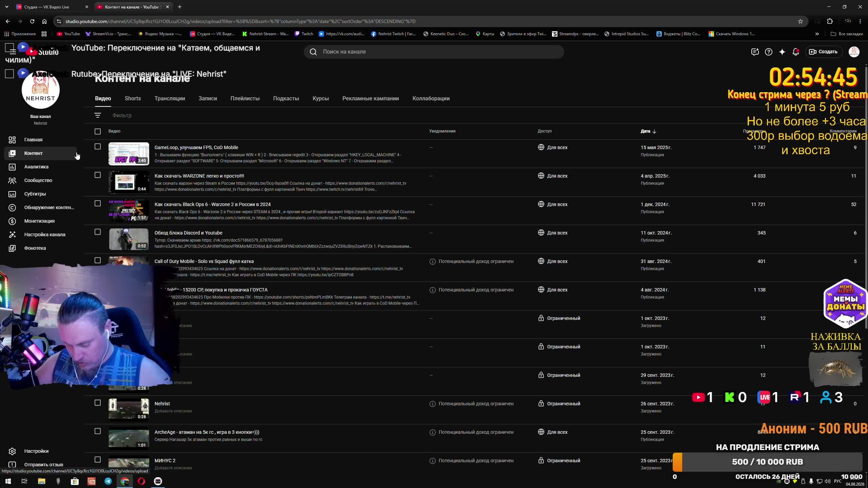868x488 pixels.
Task: Open Настройка канала magic wand icon
Action: click(12, 235)
